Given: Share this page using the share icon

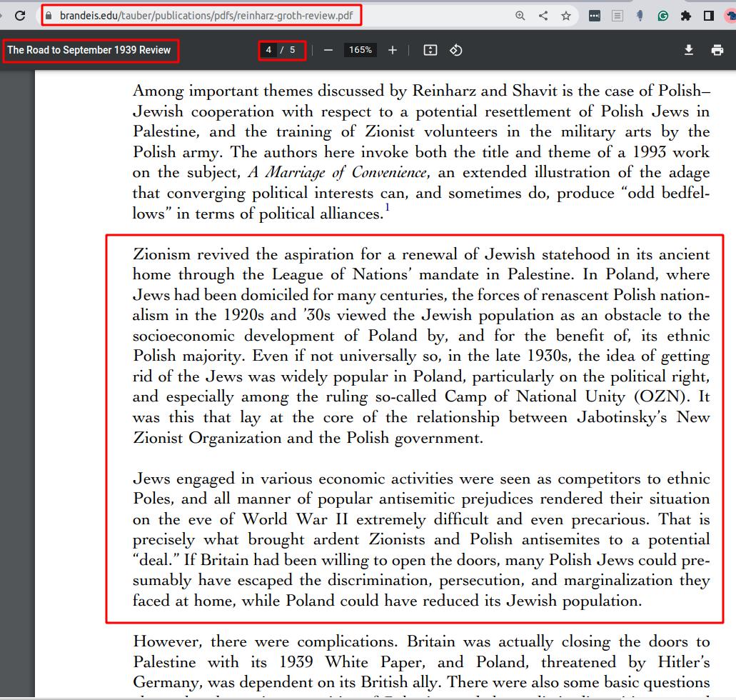Looking at the screenshot, I should click(x=543, y=15).
